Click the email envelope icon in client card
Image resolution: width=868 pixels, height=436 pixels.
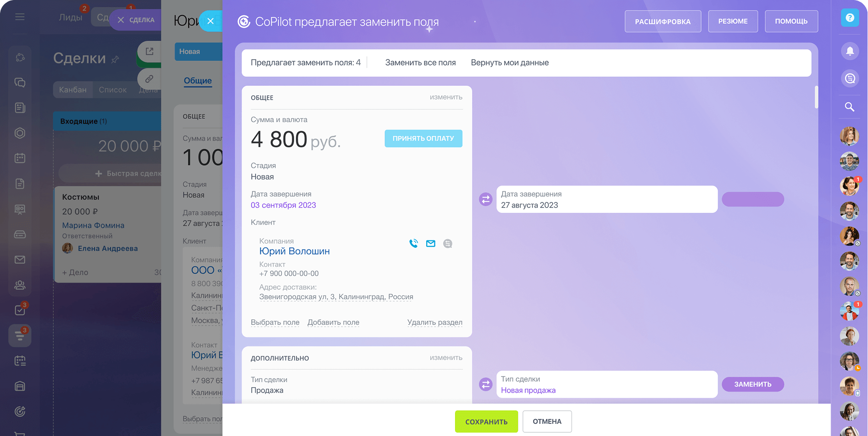[430, 244]
